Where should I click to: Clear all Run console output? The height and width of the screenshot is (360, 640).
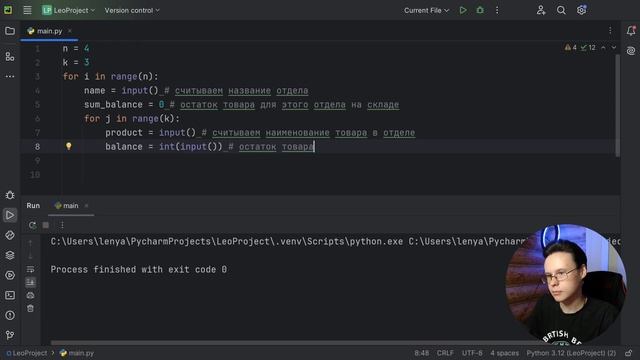[x=31, y=309]
